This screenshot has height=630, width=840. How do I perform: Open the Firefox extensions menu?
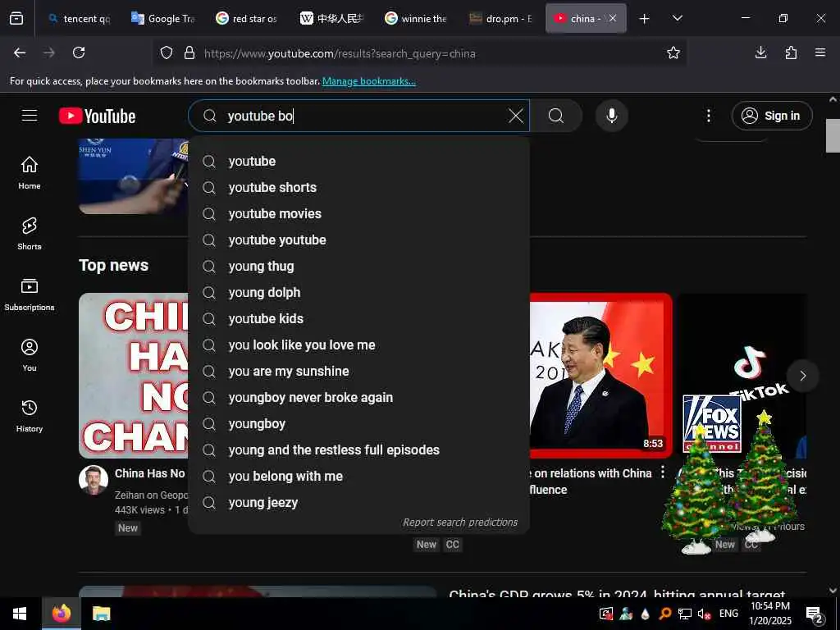791,52
